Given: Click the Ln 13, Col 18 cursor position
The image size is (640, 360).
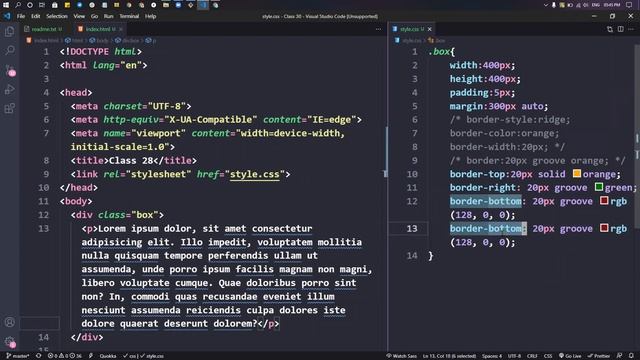Looking at the screenshot, I should click(449, 356).
